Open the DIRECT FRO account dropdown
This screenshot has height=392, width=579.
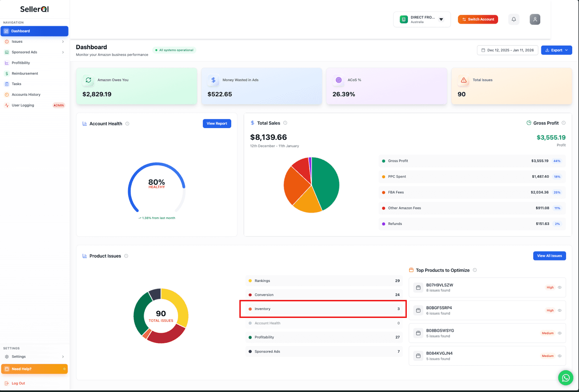click(441, 19)
